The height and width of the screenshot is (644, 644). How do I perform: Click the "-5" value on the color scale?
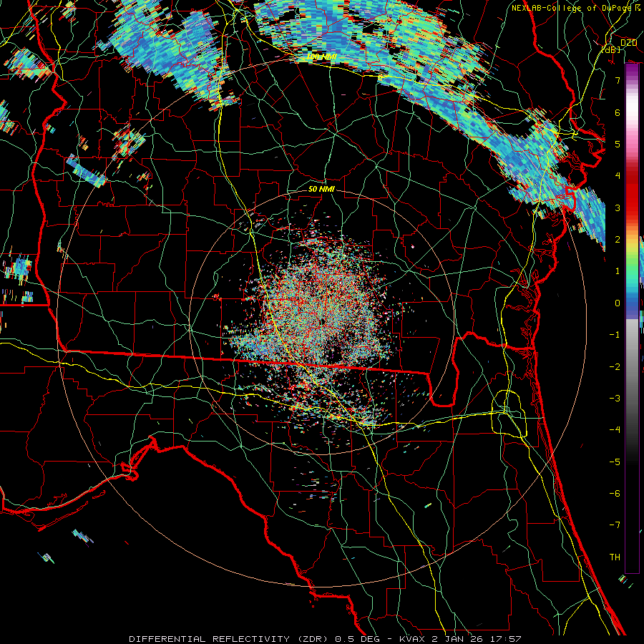click(615, 462)
